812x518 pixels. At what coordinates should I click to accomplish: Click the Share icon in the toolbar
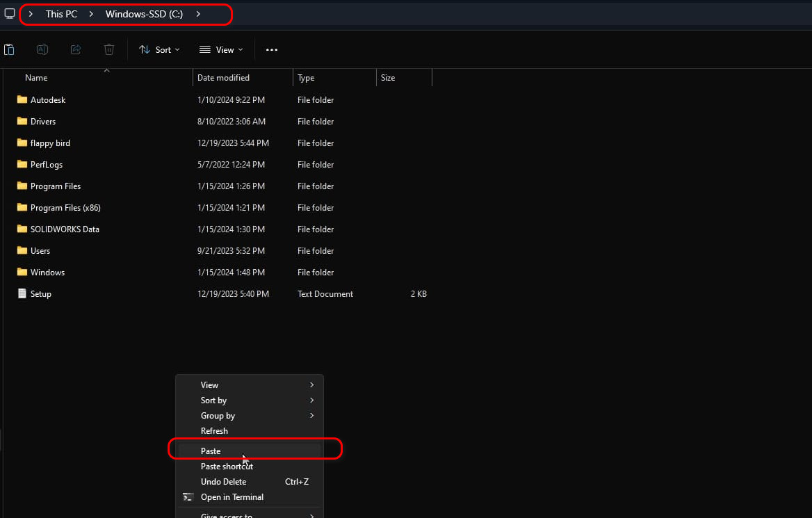pos(76,50)
